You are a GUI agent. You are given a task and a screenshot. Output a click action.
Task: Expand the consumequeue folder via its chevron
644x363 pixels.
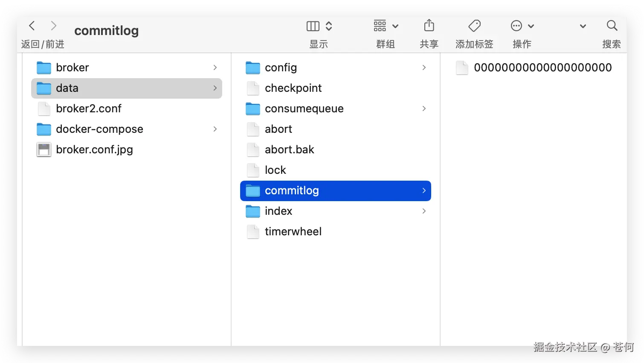pyautogui.click(x=424, y=108)
